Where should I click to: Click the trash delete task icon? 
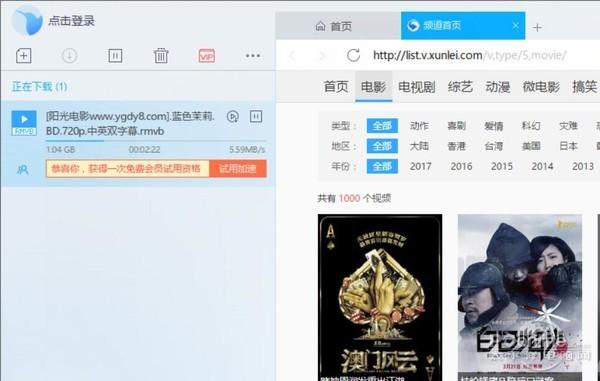(x=161, y=56)
